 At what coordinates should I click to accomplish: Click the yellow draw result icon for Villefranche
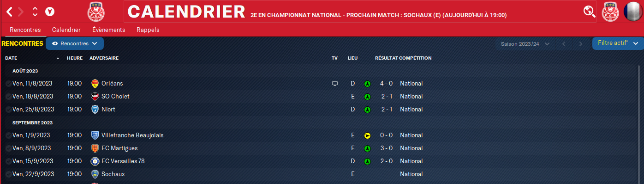point(367,135)
